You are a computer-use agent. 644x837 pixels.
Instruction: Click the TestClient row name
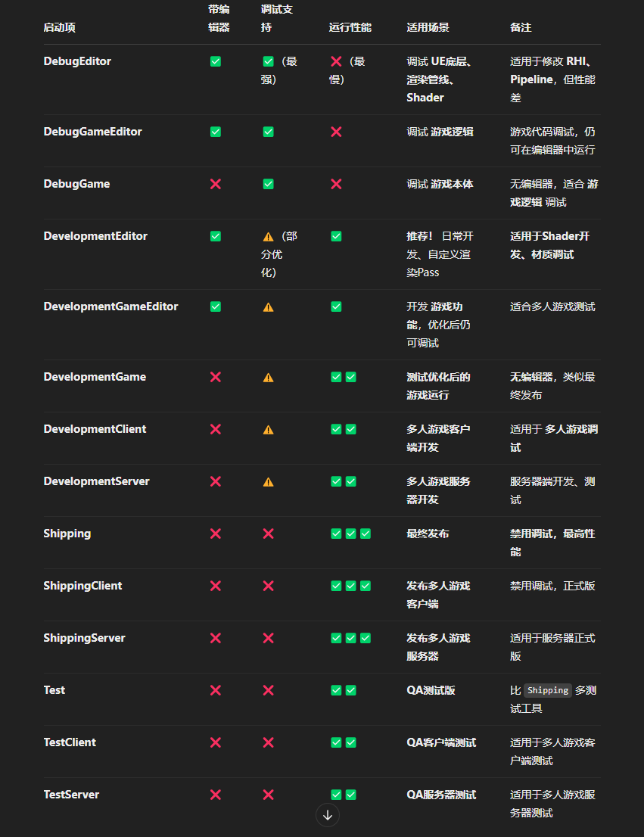[x=70, y=742]
